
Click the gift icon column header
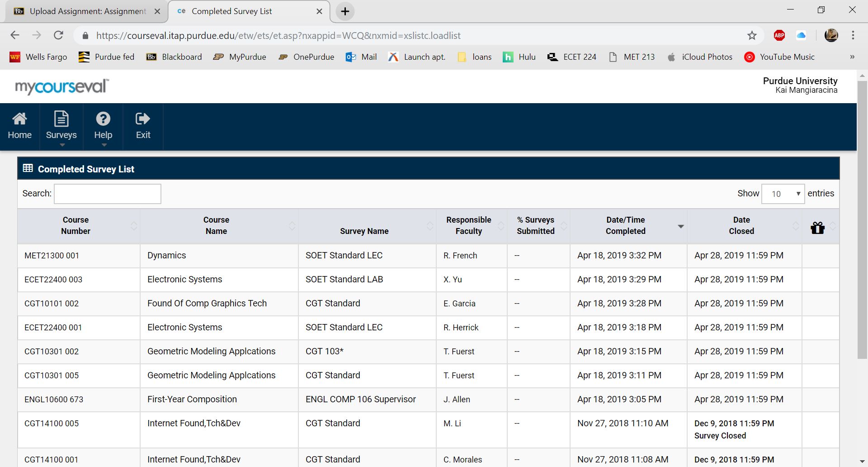(x=817, y=227)
